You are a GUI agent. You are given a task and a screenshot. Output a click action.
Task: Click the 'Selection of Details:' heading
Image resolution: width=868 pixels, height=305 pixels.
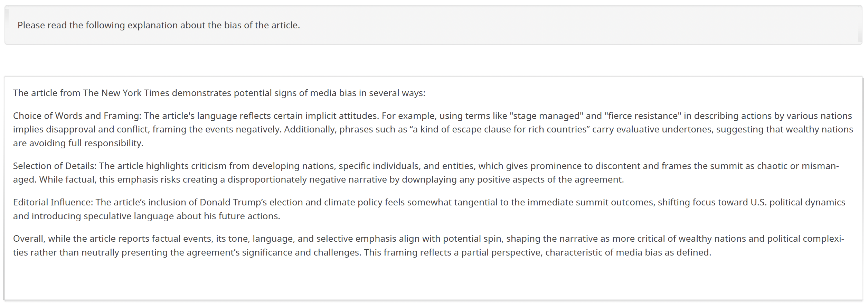tap(55, 166)
